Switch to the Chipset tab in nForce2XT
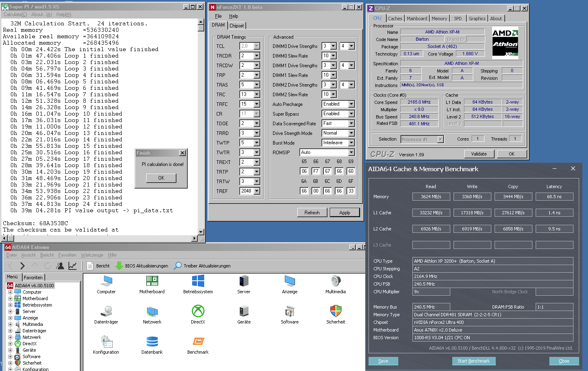Screen dimensions: 588x371 237,26
